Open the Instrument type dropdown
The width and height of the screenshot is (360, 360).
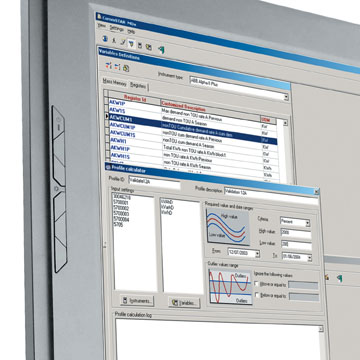286,97
